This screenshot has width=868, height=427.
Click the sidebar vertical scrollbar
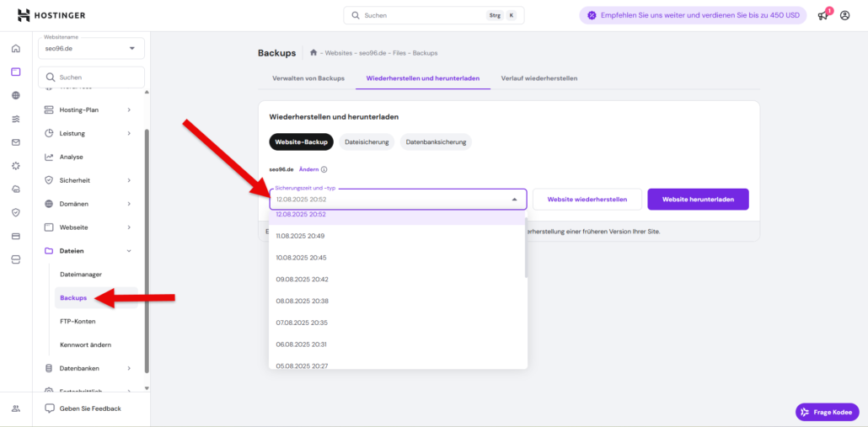tap(147, 251)
